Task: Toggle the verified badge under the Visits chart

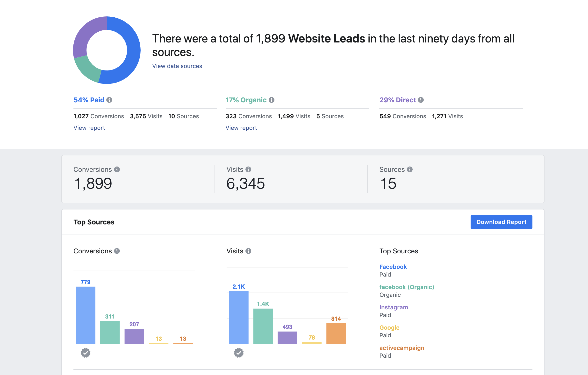Action: [239, 353]
